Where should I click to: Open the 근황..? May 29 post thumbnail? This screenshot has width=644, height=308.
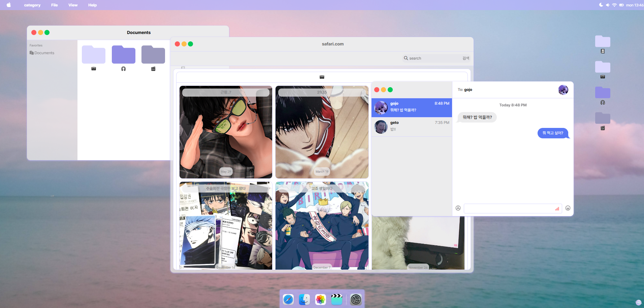pyautogui.click(x=226, y=132)
